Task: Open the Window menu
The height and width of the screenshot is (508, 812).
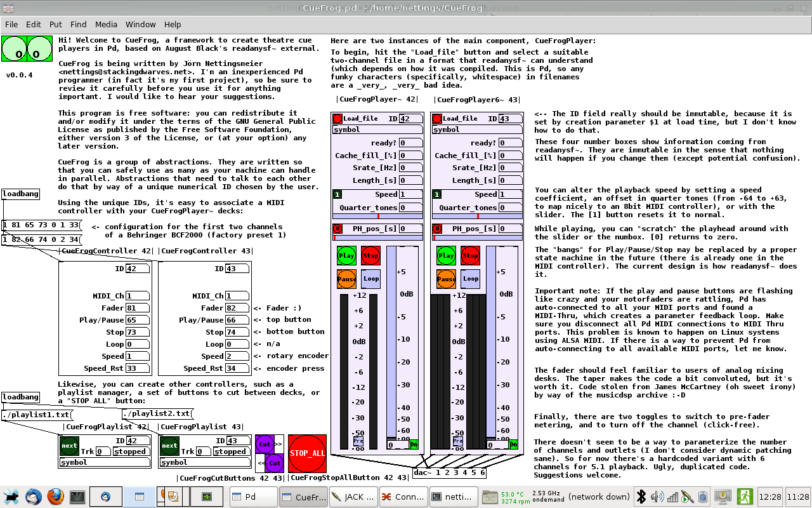Action: [141, 24]
